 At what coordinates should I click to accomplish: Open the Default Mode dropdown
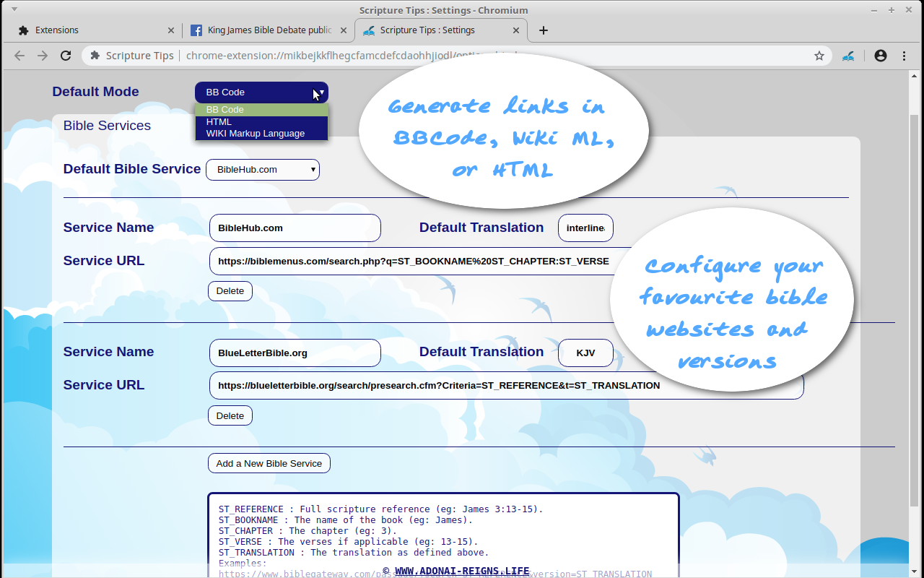tap(261, 92)
